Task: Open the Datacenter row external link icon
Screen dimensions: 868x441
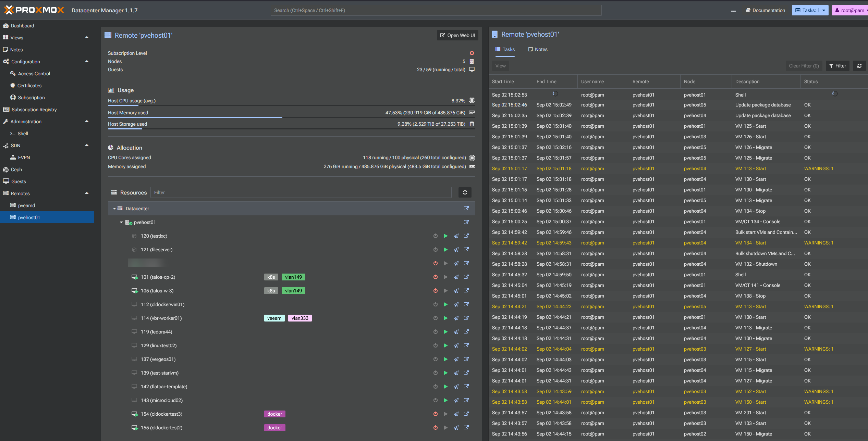Action: click(x=466, y=209)
